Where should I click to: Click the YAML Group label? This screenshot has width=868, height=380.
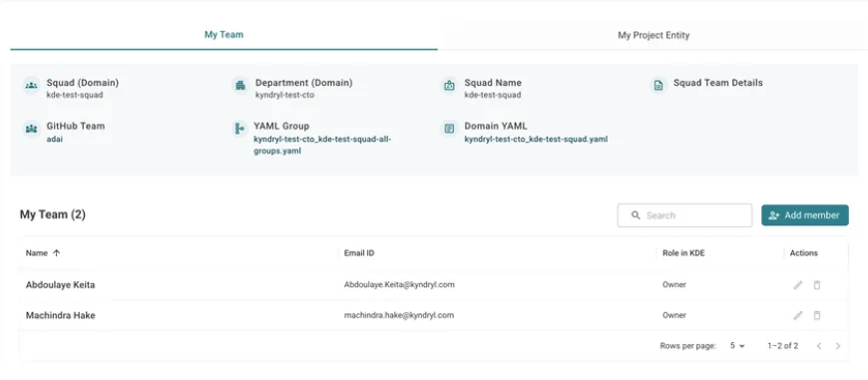click(281, 126)
